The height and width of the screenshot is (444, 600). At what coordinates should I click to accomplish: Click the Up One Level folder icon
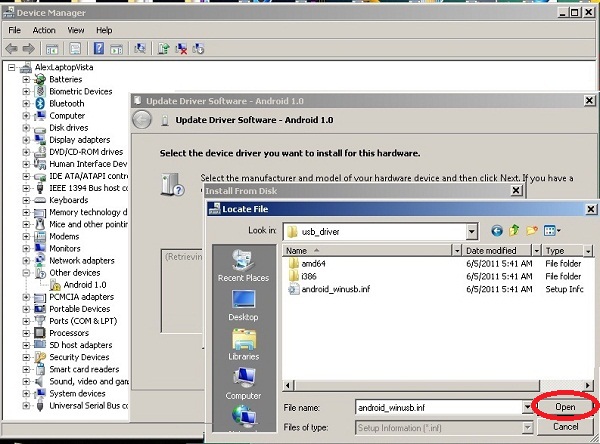[x=514, y=230]
